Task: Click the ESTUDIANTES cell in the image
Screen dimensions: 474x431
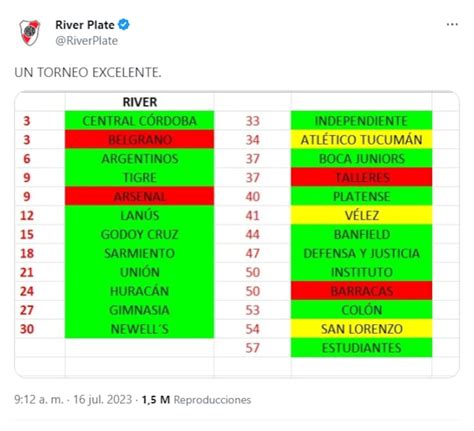Action: click(x=361, y=348)
